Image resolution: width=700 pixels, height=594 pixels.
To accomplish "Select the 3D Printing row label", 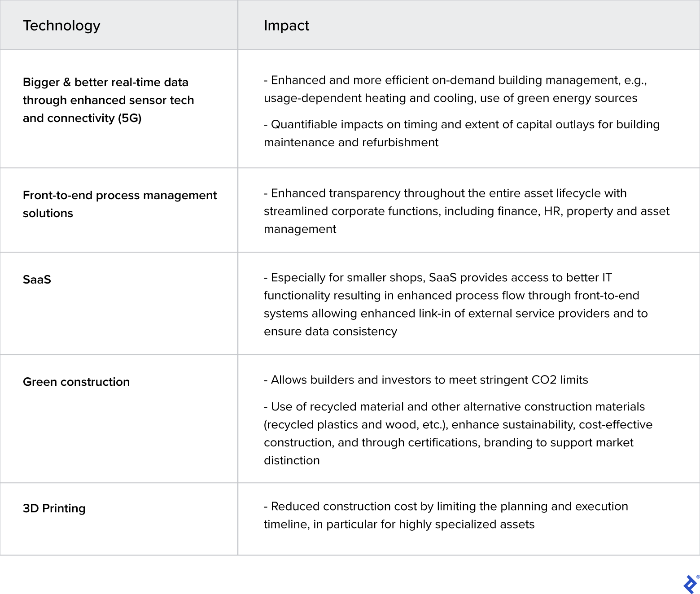I will [x=54, y=508].
